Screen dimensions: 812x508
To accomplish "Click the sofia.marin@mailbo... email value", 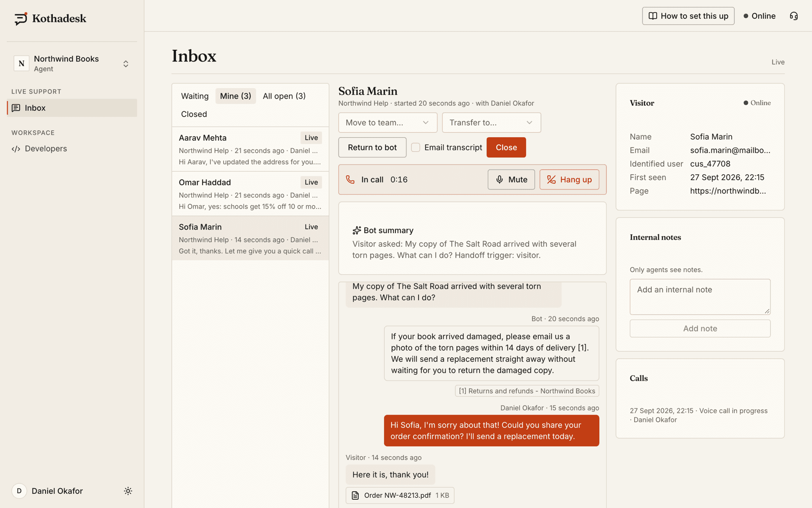I will tap(730, 150).
